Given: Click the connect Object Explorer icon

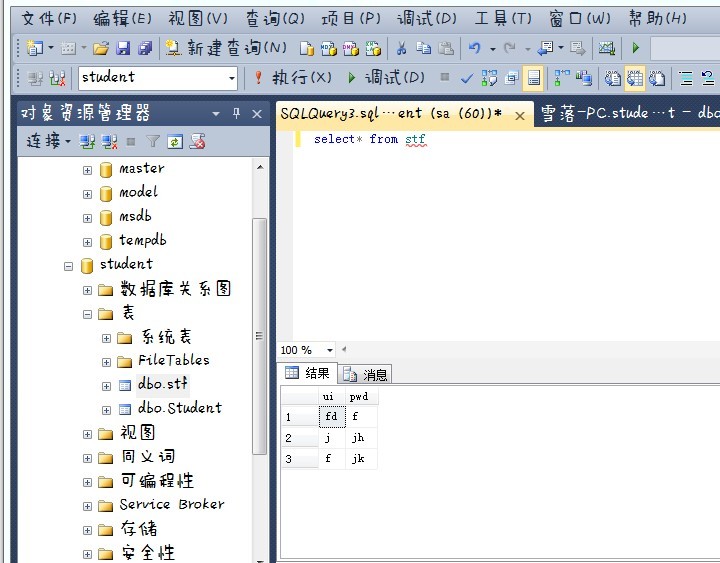Looking at the screenshot, I should 87,142.
